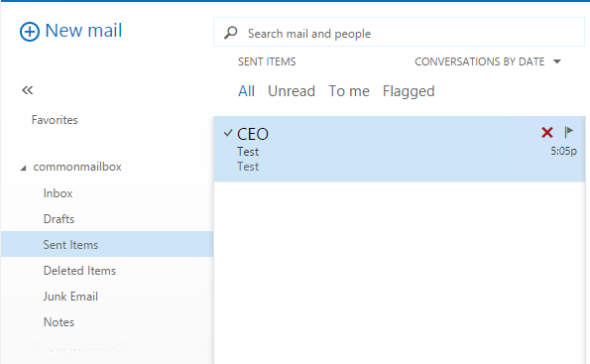Image resolution: width=590 pixels, height=364 pixels.
Task: Click the New mail plus icon
Action: tap(30, 32)
